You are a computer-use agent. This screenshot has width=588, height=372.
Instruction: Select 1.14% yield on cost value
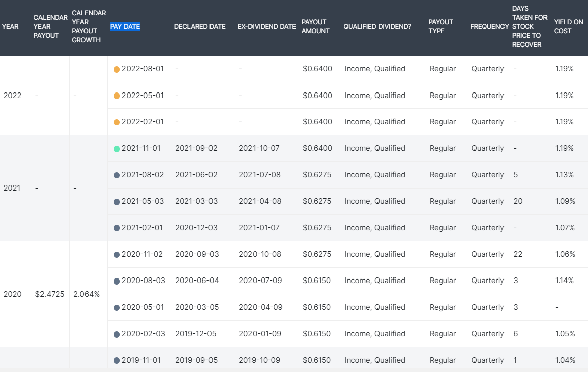(564, 281)
